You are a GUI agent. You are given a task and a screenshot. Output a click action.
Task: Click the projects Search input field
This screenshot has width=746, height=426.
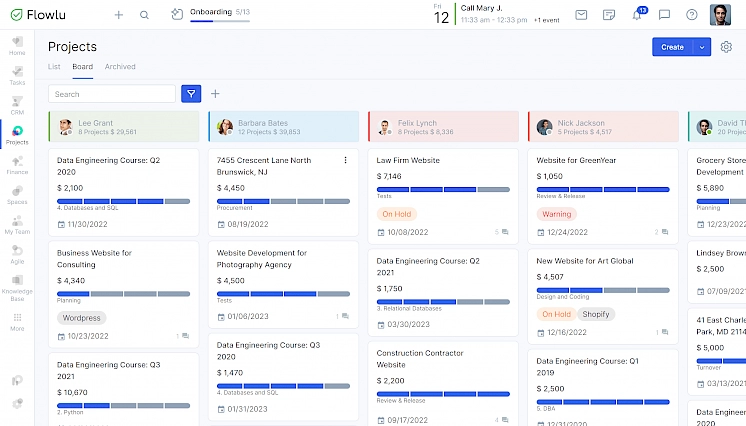(112, 94)
